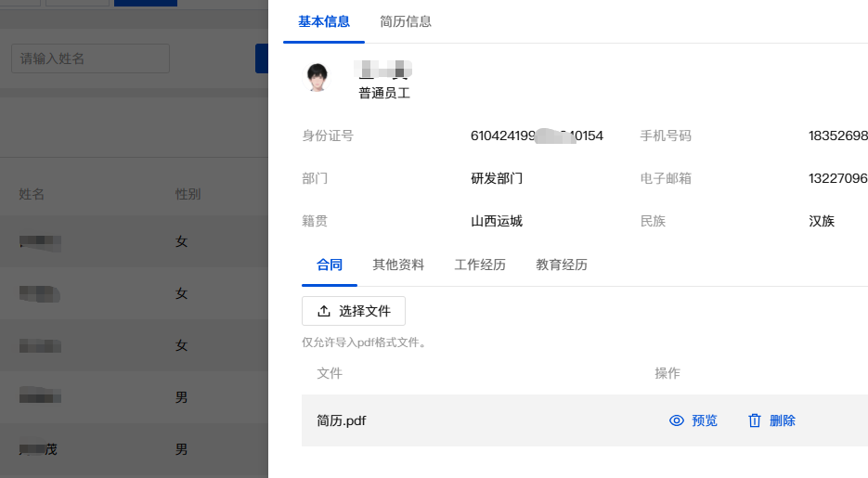
Task: Click the trash delete icon for 简历.pdf
Action: point(755,420)
